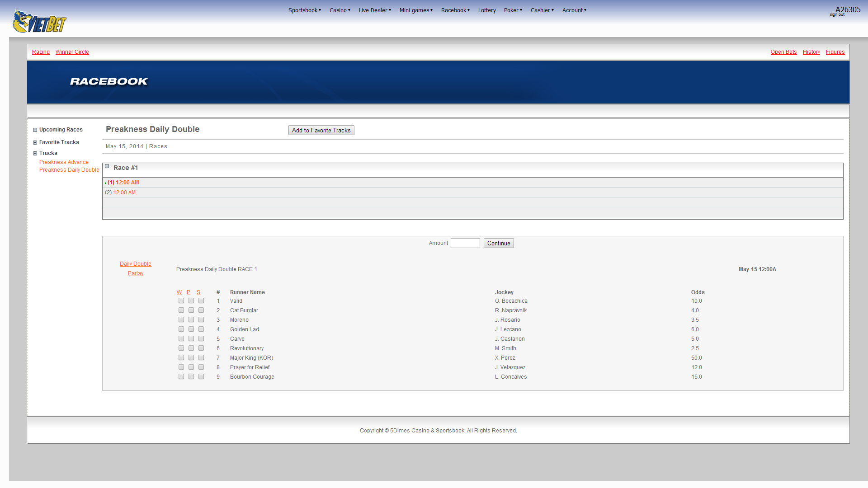This screenshot has width=868, height=488.
Task: Click the P column header link
Action: pos(189,292)
